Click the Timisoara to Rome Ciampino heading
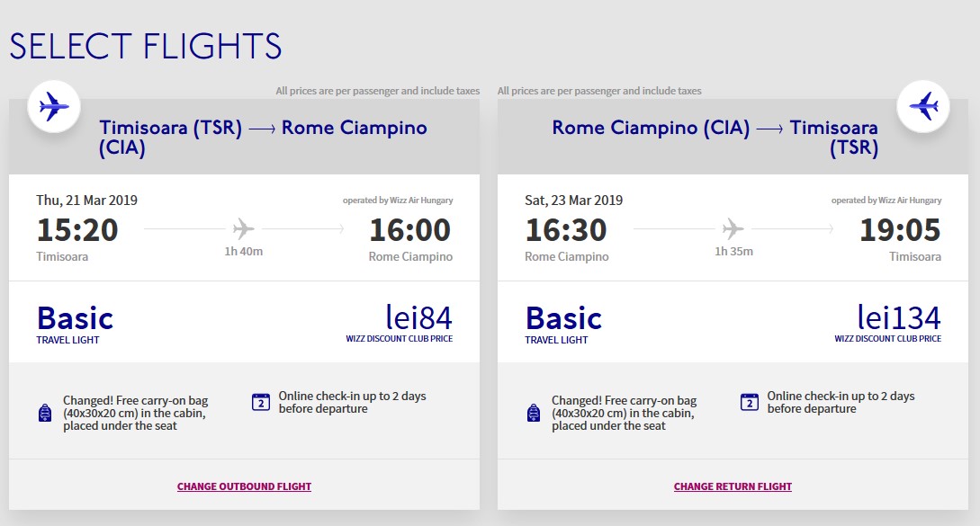The height and width of the screenshot is (526, 980). click(263, 137)
